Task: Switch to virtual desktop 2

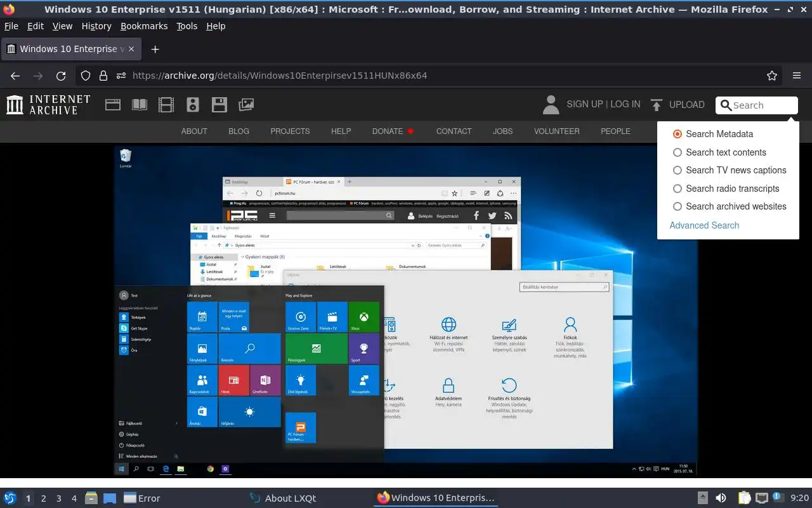Action: 44,498
